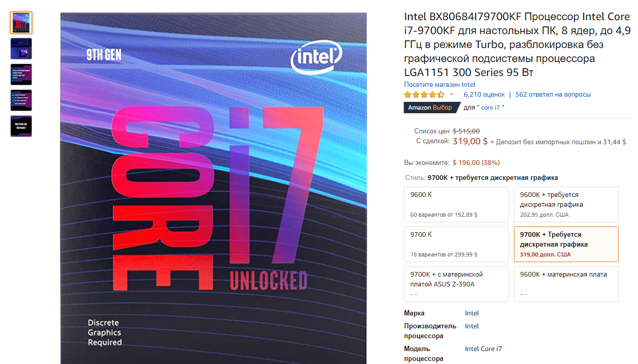Screen dimensions: 638x364
Task: Open the 562 ответил на вопросы link
Action: pos(553,95)
